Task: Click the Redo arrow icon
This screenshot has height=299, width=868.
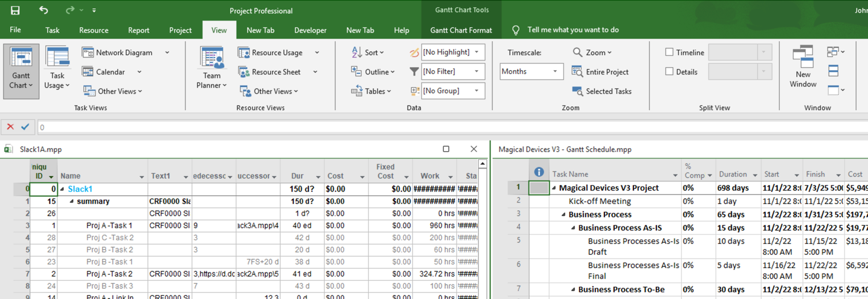Action: [x=70, y=10]
